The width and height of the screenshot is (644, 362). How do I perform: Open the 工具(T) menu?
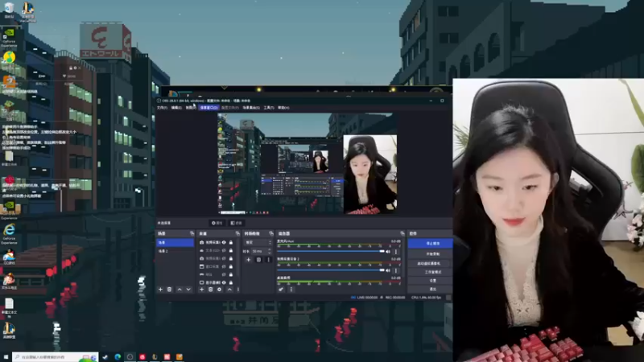click(269, 108)
